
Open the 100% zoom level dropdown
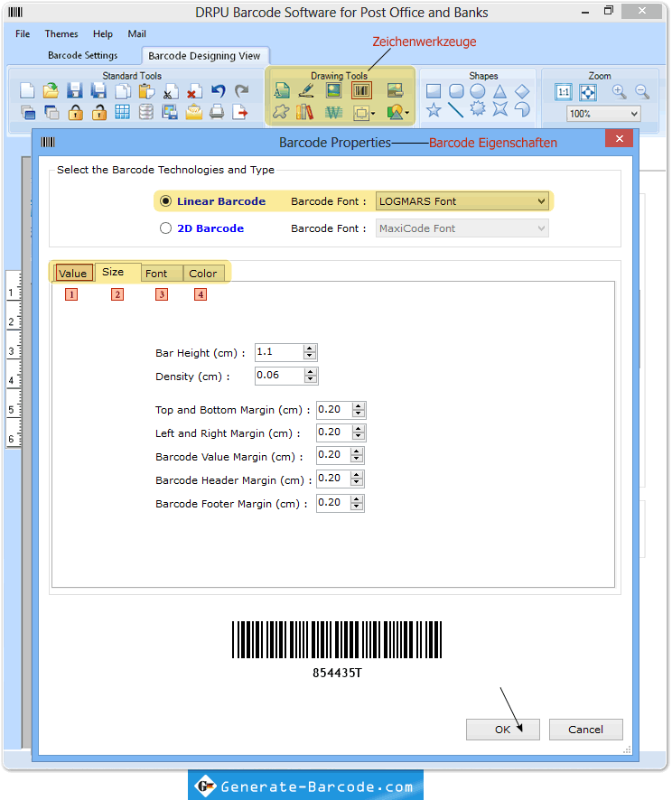(x=603, y=114)
